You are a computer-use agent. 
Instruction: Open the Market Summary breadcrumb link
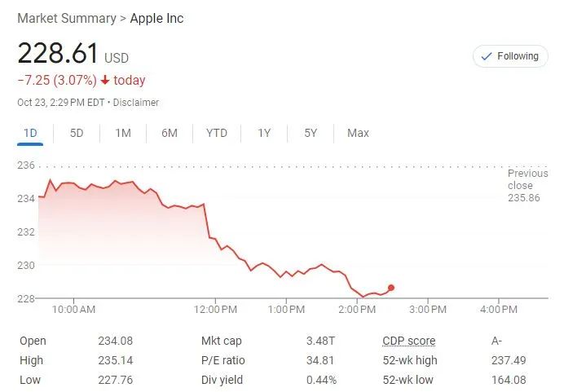coord(66,18)
